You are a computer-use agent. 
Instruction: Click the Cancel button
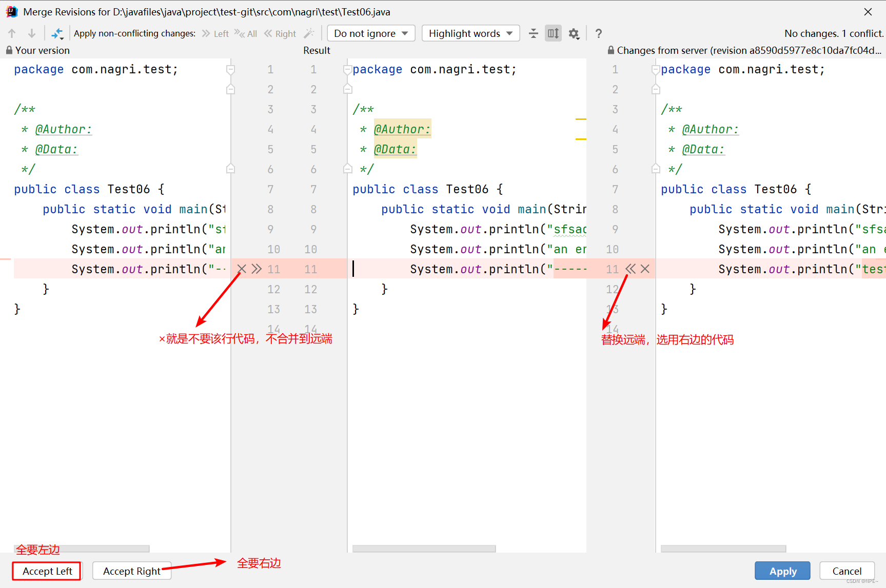pos(846,571)
